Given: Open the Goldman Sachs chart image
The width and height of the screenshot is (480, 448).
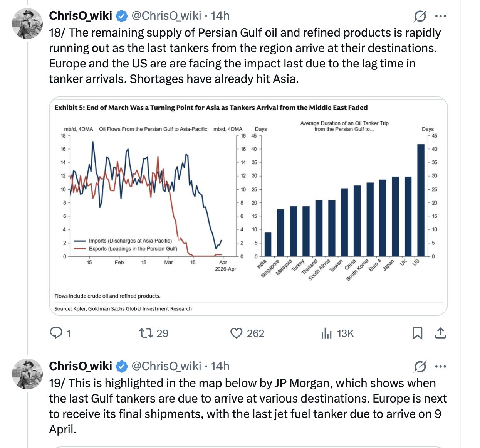Looking at the screenshot, I should [248, 206].
